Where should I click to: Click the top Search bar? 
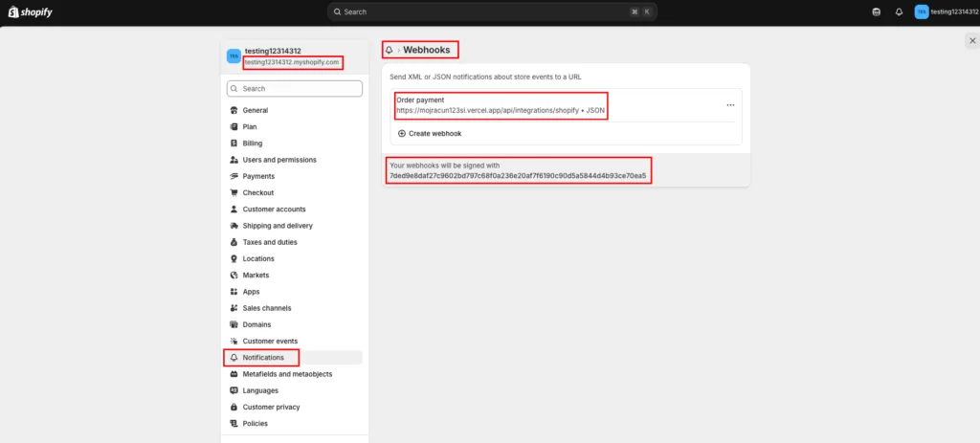(x=492, y=11)
